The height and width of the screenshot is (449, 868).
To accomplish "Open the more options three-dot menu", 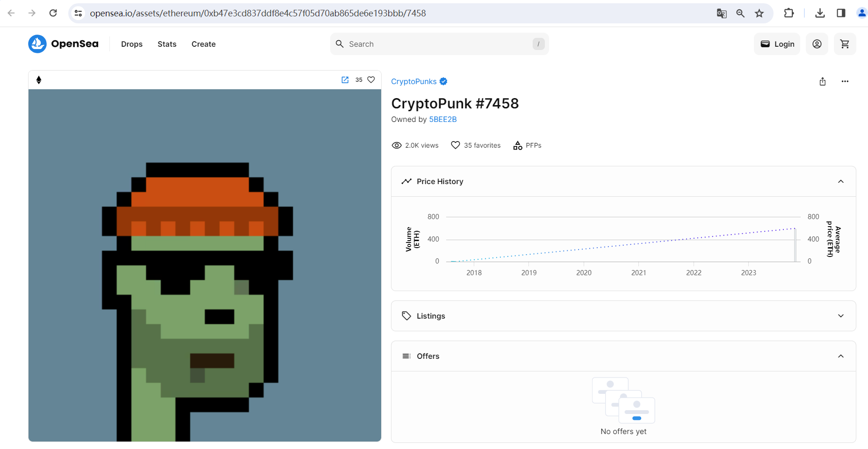I will [x=845, y=81].
